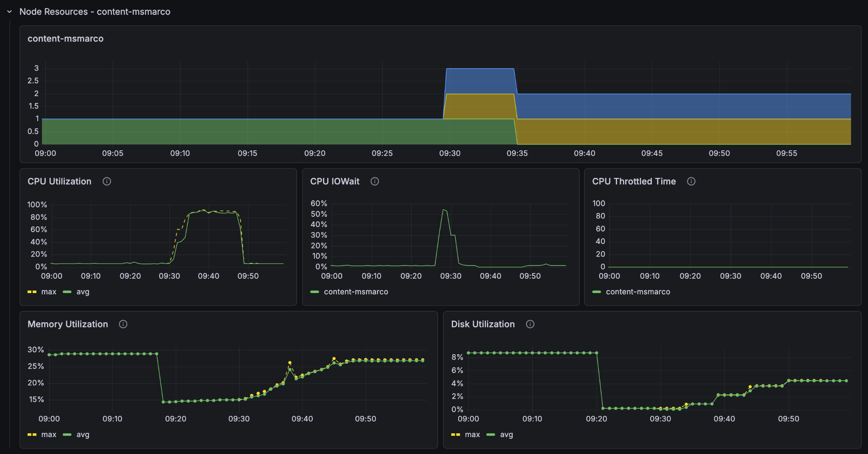Click the max legend label in Disk Utilization

point(473,435)
